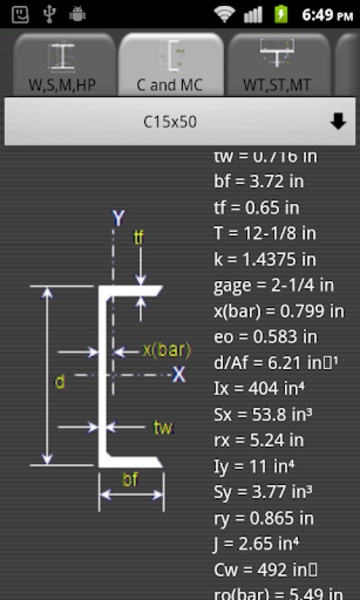Select the 'tf = 0.65 in' value
Image resolution: width=360 pixels, height=600 pixels.
256,207
